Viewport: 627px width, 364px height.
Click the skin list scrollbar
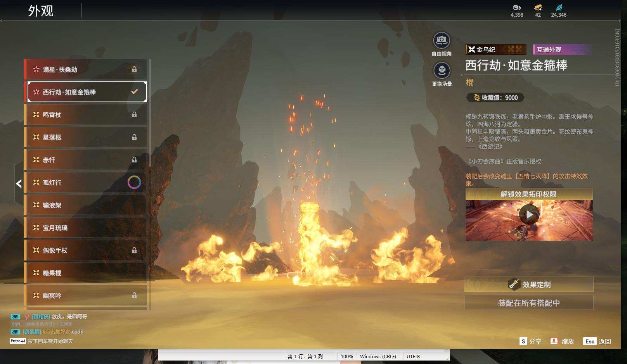150,112
